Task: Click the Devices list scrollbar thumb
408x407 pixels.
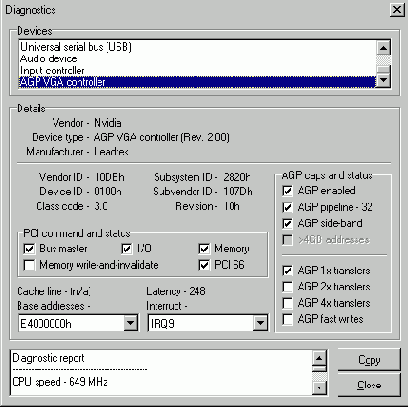Action: [383, 69]
